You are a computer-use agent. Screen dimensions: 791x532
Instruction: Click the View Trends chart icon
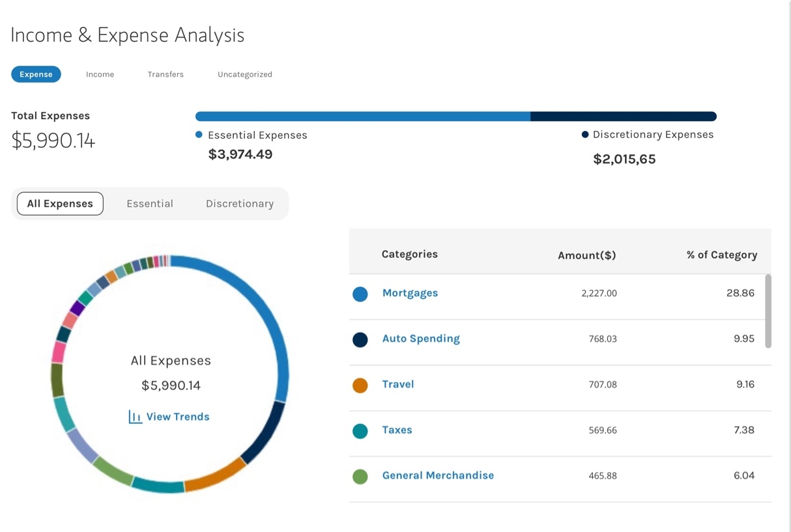click(134, 417)
